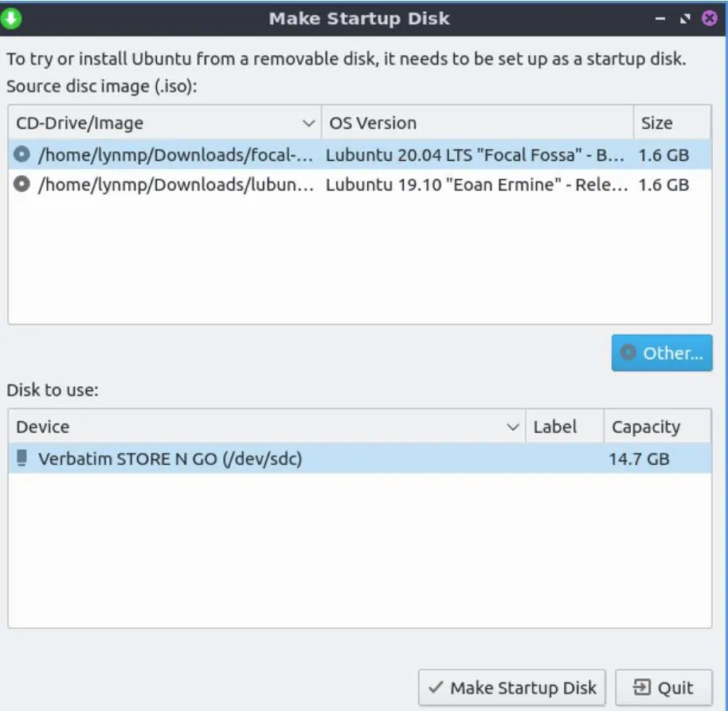The width and height of the screenshot is (728, 711).
Task: Click the checkmark icon on Make Startup Disk
Action: 435,687
